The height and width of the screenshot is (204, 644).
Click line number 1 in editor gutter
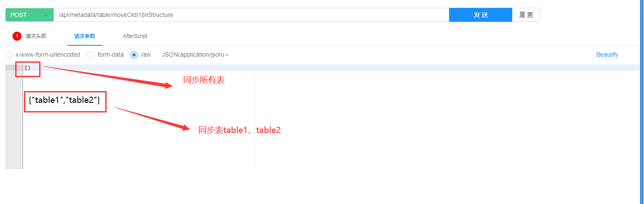(15, 68)
